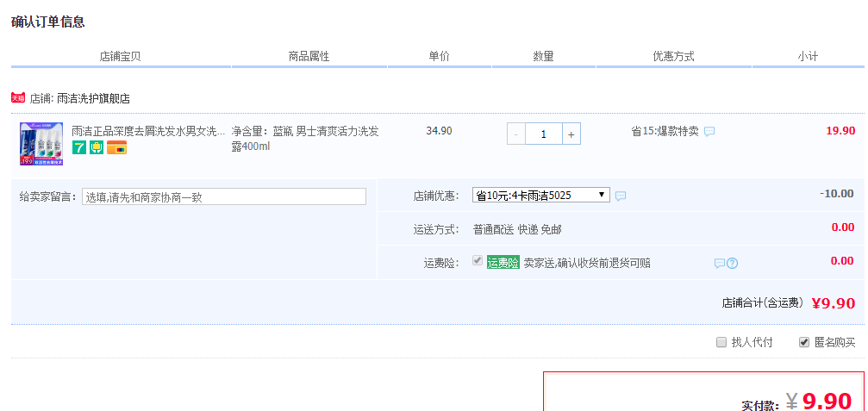Click the unit price 34.90
The image size is (868, 411).
[x=439, y=131]
